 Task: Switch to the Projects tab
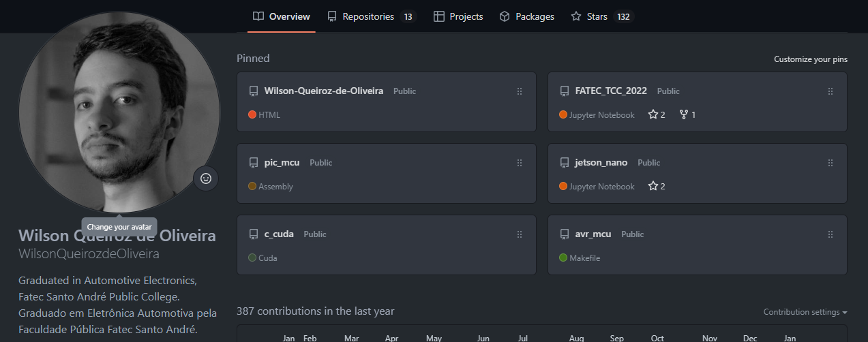458,16
